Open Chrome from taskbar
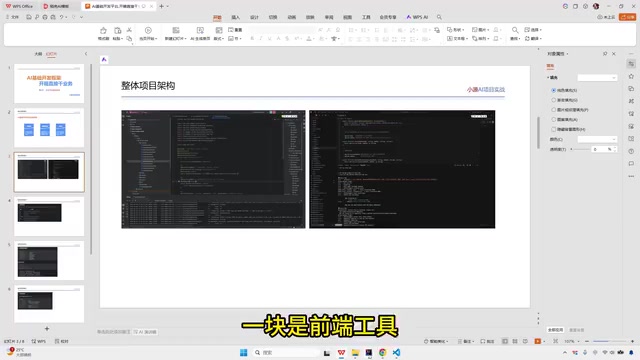 pyautogui.click(x=382, y=353)
